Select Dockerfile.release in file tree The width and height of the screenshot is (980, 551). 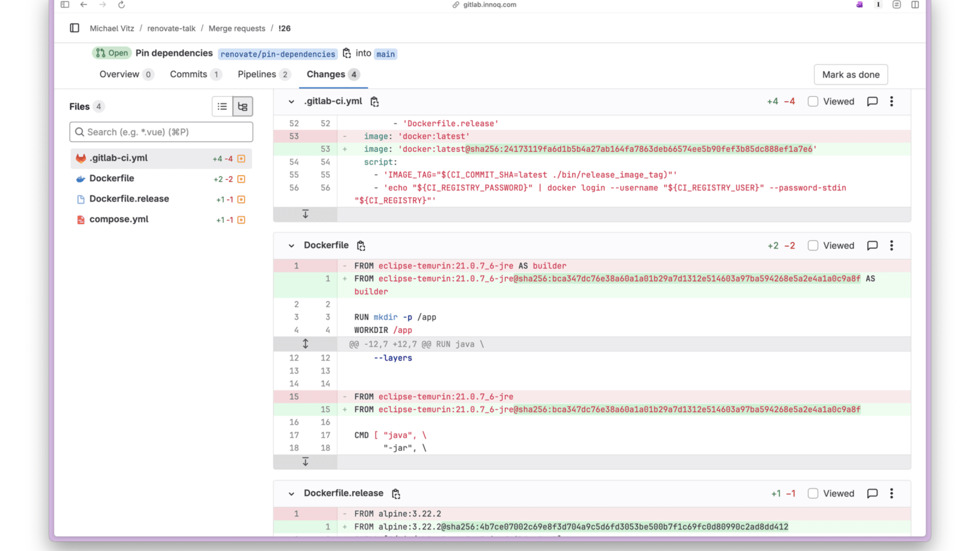click(161, 199)
